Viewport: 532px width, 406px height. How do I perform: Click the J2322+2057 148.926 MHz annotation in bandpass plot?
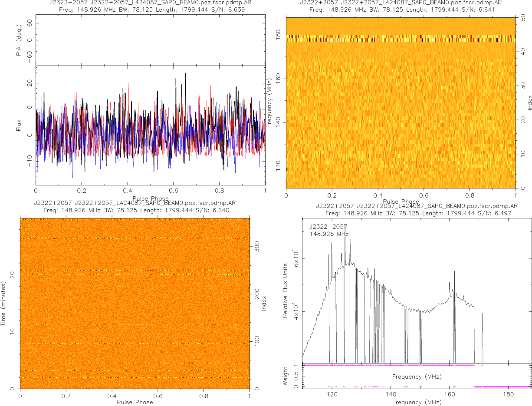click(x=329, y=230)
